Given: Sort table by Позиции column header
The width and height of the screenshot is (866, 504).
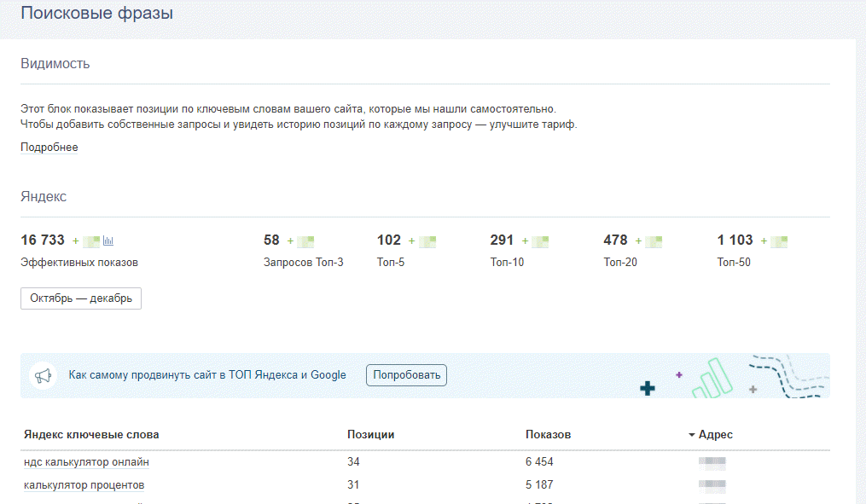Looking at the screenshot, I should [370, 434].
